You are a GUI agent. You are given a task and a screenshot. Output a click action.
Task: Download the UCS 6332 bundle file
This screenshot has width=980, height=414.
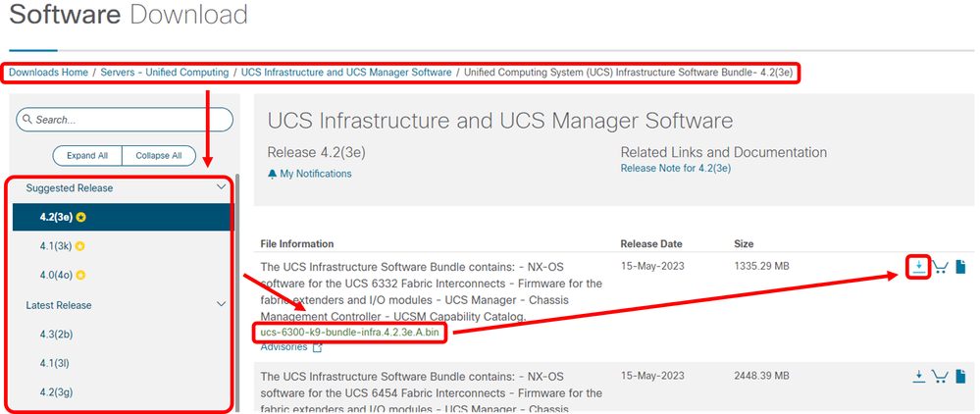pos(918,267)
